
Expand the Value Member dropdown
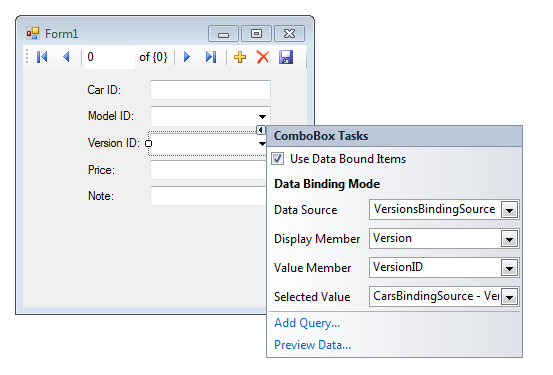click(x=510, y=268)
